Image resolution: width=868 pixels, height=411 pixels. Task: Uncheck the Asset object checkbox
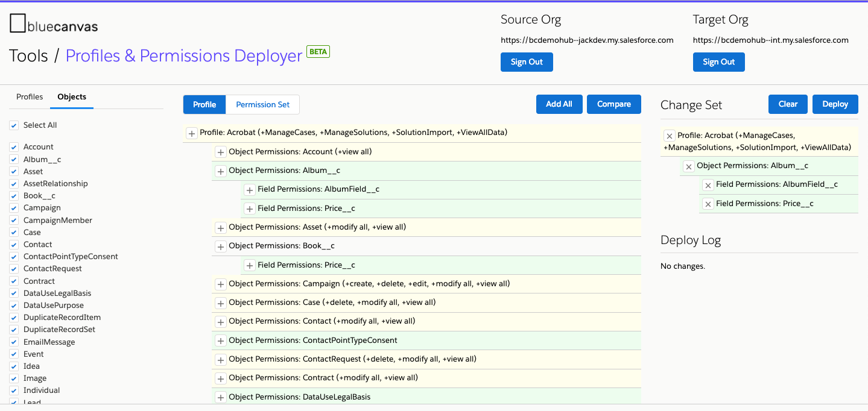coord(14,172)
